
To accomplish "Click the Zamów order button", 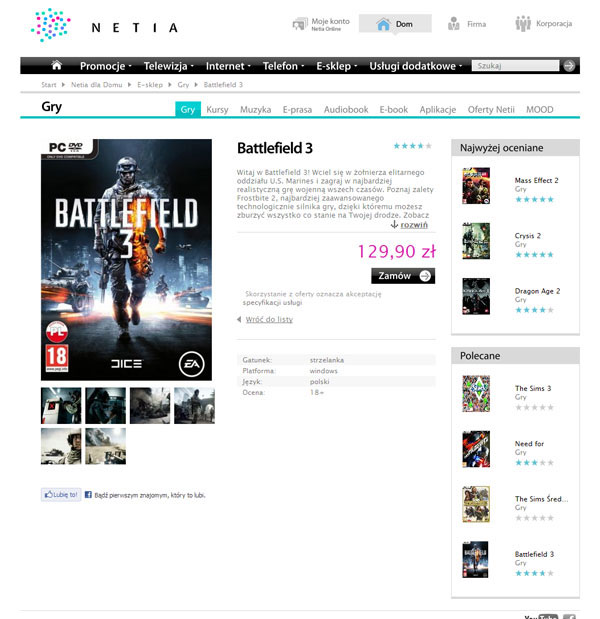I will click(x=403, y=276).
